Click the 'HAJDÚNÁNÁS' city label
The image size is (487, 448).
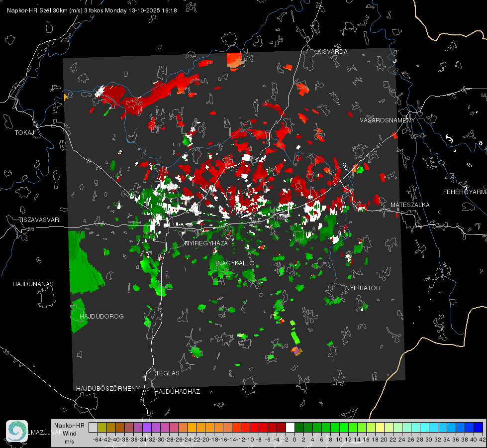(33, 284)
